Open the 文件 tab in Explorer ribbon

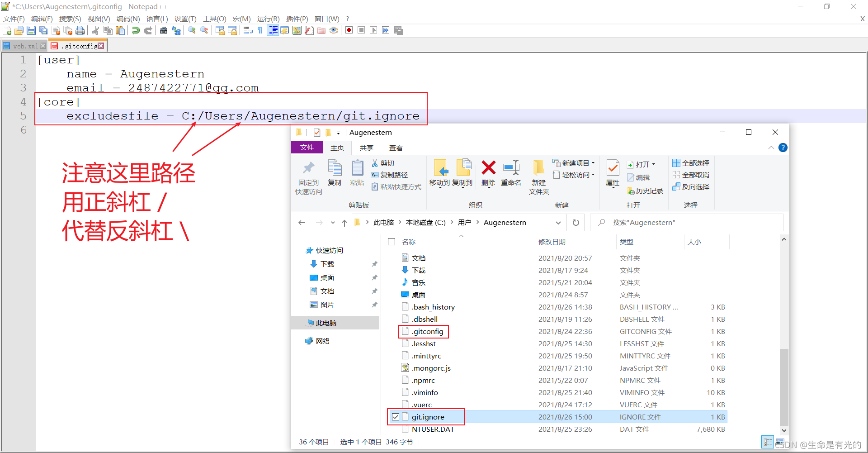coord(307,148)
